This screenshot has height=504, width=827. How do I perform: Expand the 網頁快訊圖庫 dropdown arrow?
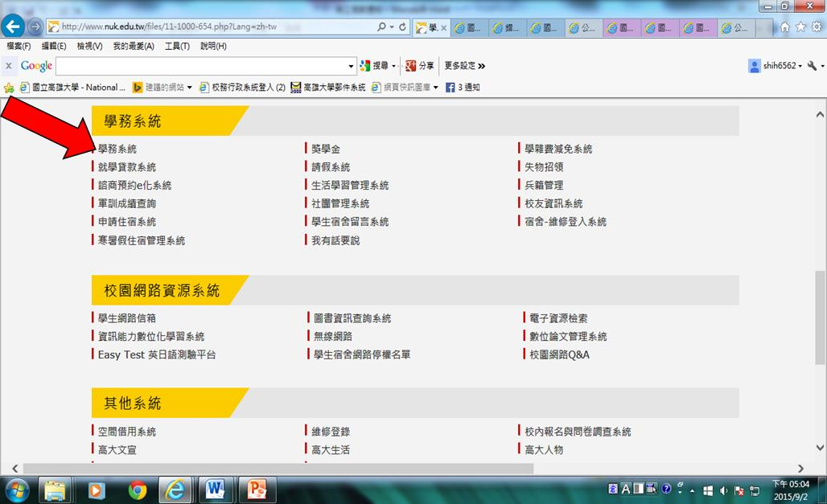(x=435, y=87)
